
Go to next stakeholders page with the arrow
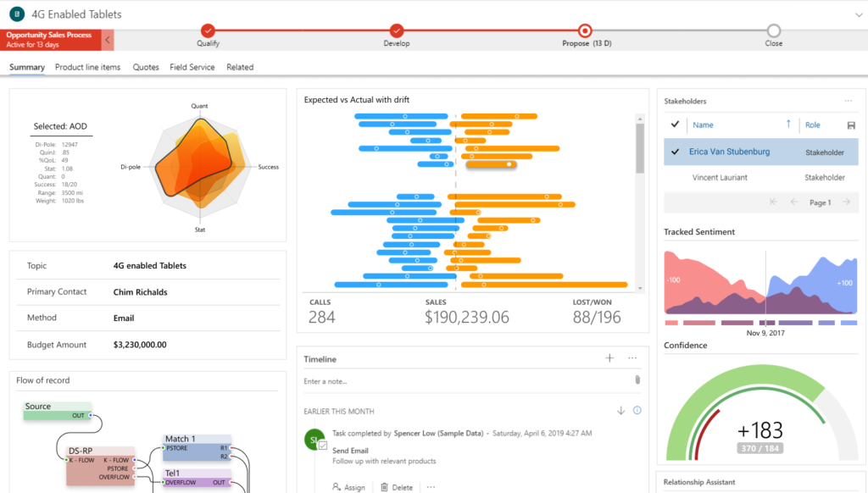[x=846, y=202]
